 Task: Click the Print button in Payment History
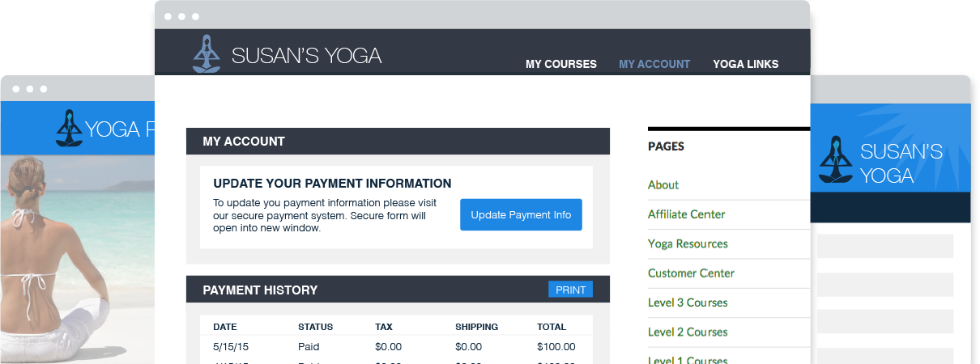(x=570, y=290)
